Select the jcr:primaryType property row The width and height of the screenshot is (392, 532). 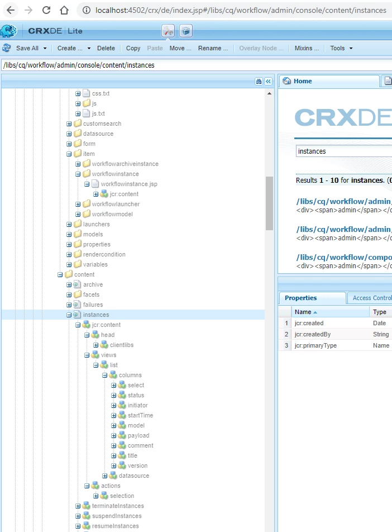(x=335, y=345)
